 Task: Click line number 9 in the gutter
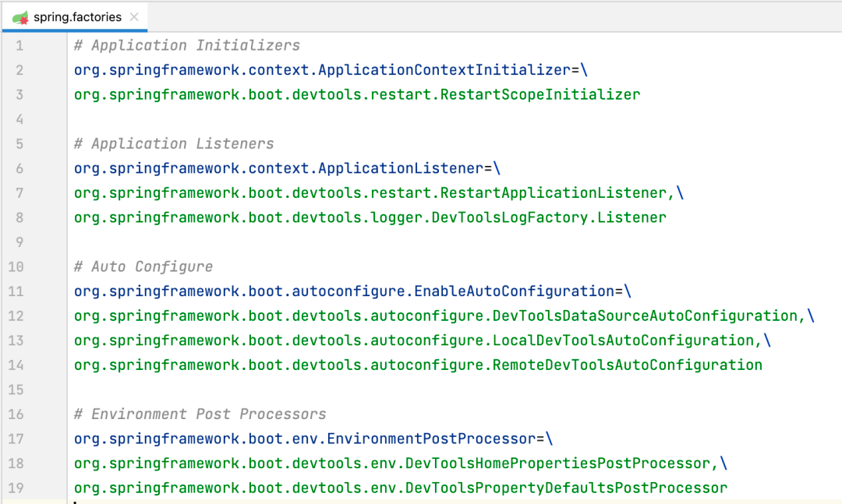(x=19, y=242)
